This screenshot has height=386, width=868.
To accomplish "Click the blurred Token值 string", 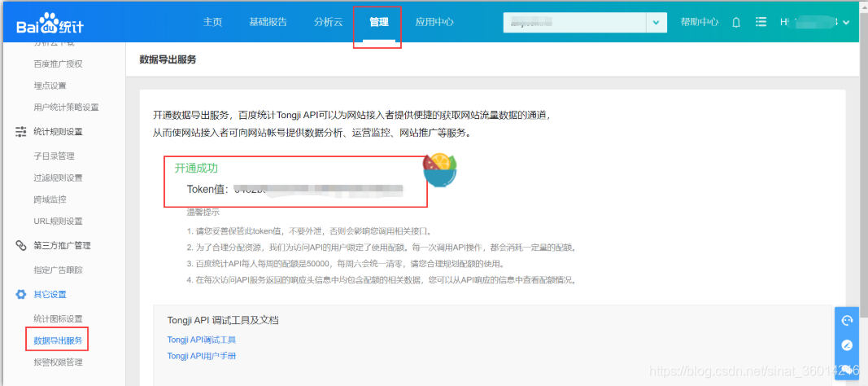I will click(x=318, y=190).
